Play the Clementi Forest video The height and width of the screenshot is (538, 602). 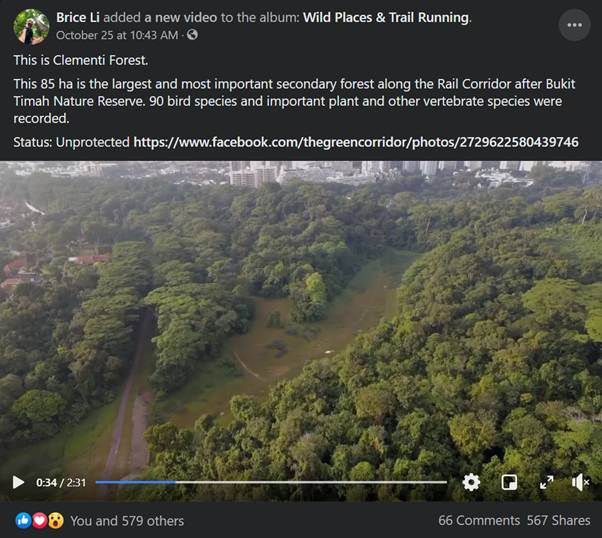pyautogui.click(x=18, y=482)
